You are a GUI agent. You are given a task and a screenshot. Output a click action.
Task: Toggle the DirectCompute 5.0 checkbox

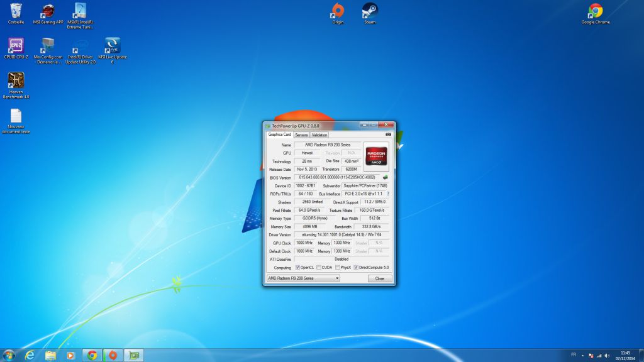(356, 268)
